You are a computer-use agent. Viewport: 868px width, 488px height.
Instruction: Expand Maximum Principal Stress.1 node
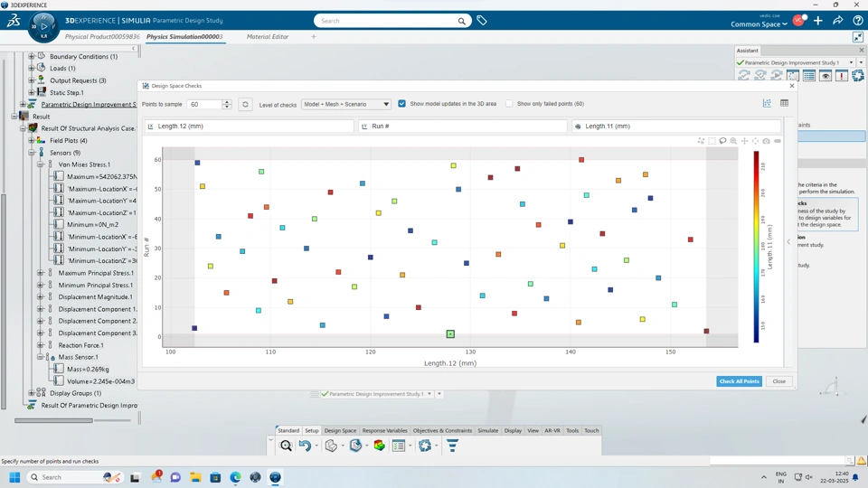(41, 273)
